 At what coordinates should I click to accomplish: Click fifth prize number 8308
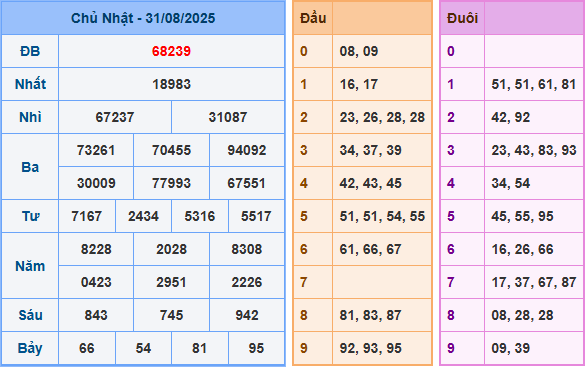click(247, 249)
